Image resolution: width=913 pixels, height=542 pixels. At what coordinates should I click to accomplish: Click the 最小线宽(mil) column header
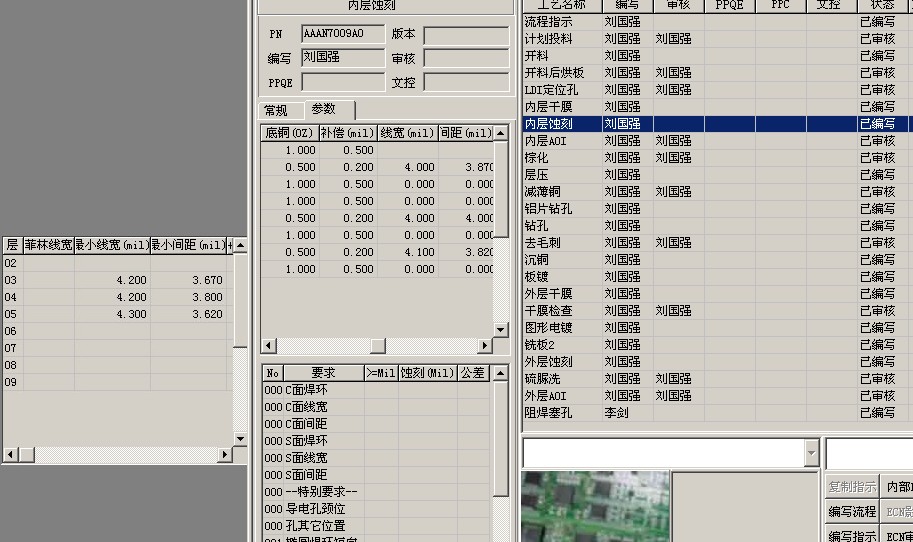(x=112, y=245)
